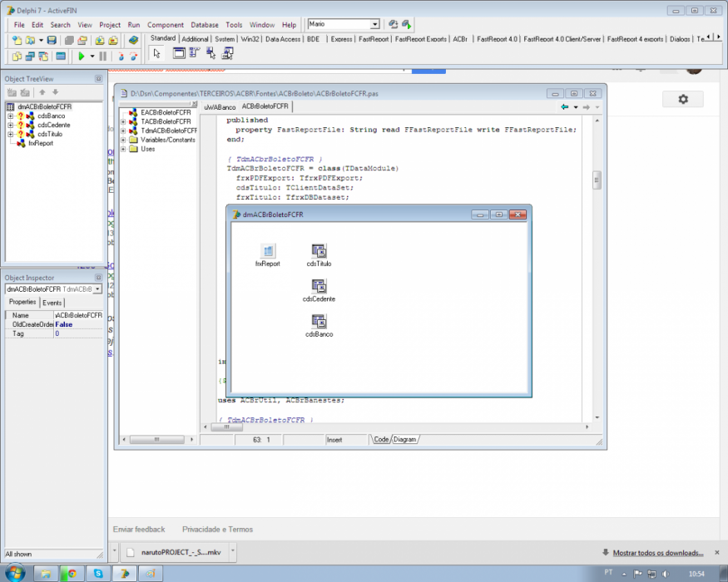Click the Open Project toolbar icon
Image resolution: width=728 pixels, height=582 pixels.
(x=82, y=41)
